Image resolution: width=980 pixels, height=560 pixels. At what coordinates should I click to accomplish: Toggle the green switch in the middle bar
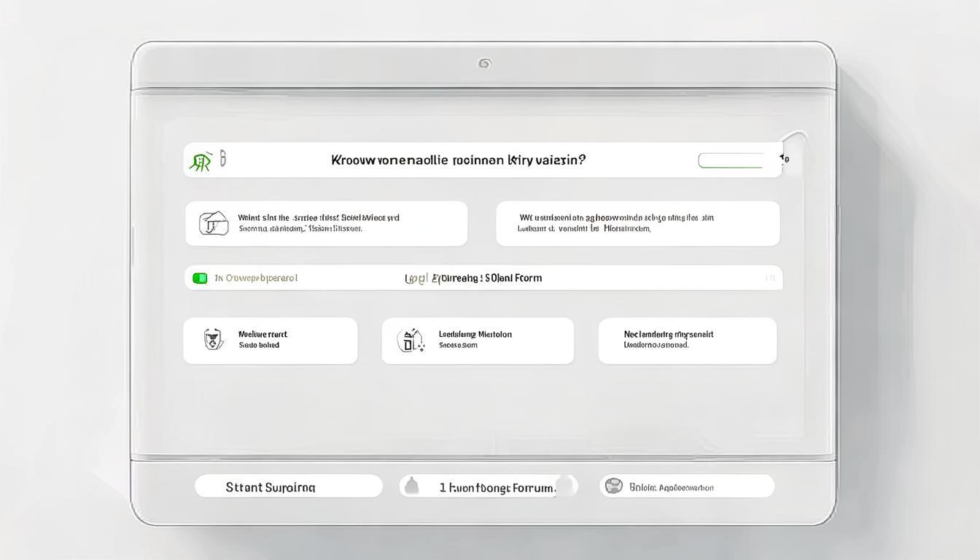pos(200,278)
